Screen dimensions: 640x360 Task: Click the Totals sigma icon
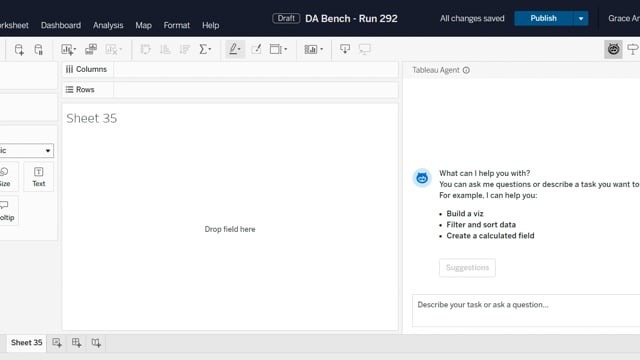[203, 49]
